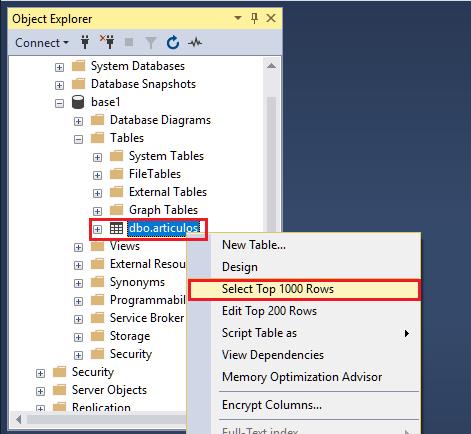Expand the External Resources node
This screenshot has width=471, height=434.
[x=78, y=265]
